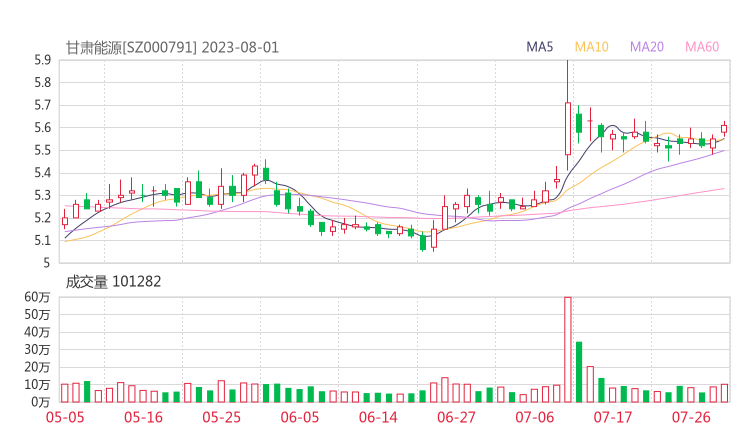This screenshot has width=740, height=440.
Task: Click the 05-25 date axis label
Action: click(221, 417)
